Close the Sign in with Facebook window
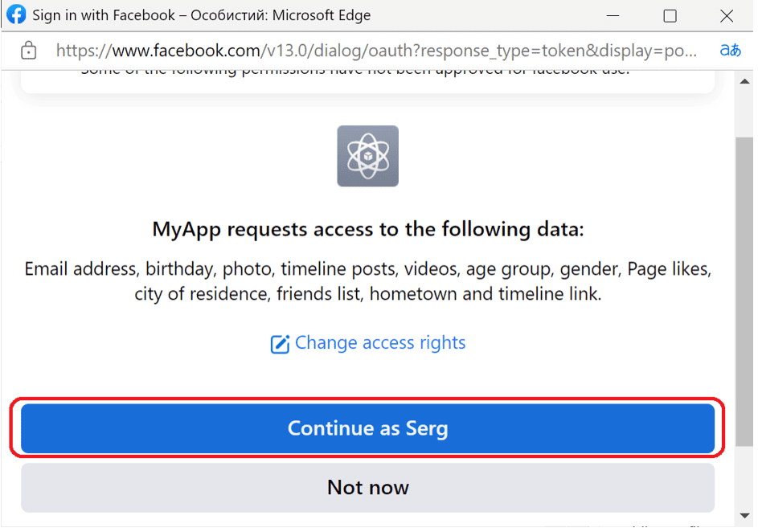Viewport: 758px width, 532px height. 726,16
